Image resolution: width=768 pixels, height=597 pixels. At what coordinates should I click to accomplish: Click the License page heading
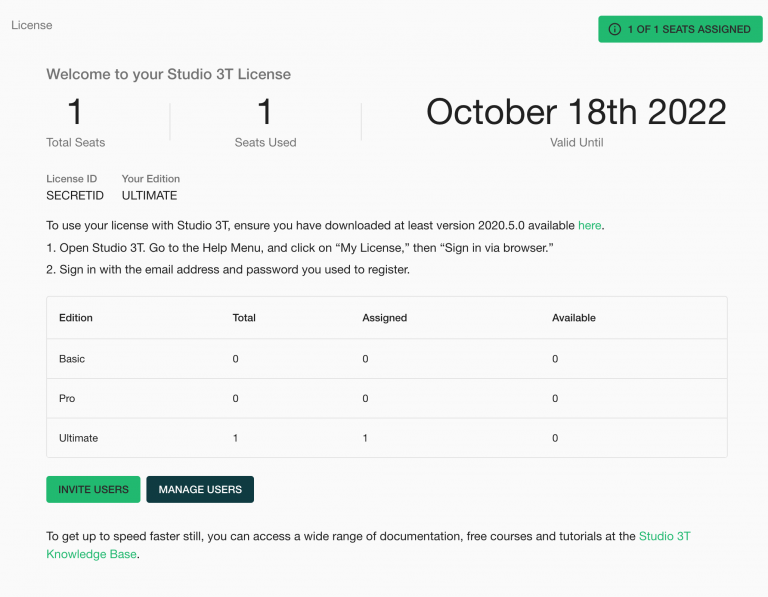[32, 24]
